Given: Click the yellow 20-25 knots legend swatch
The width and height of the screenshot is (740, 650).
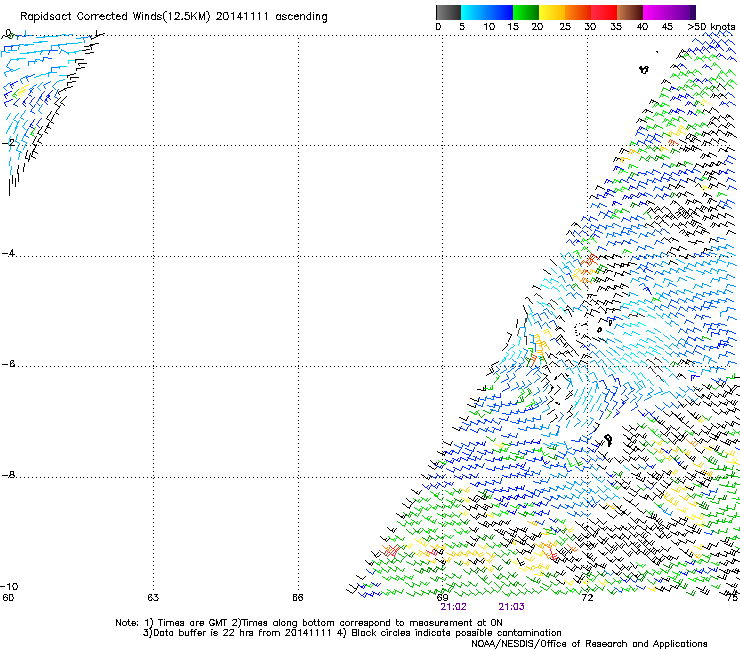Looking at the screenshot, I should click(x=552, y=12).
